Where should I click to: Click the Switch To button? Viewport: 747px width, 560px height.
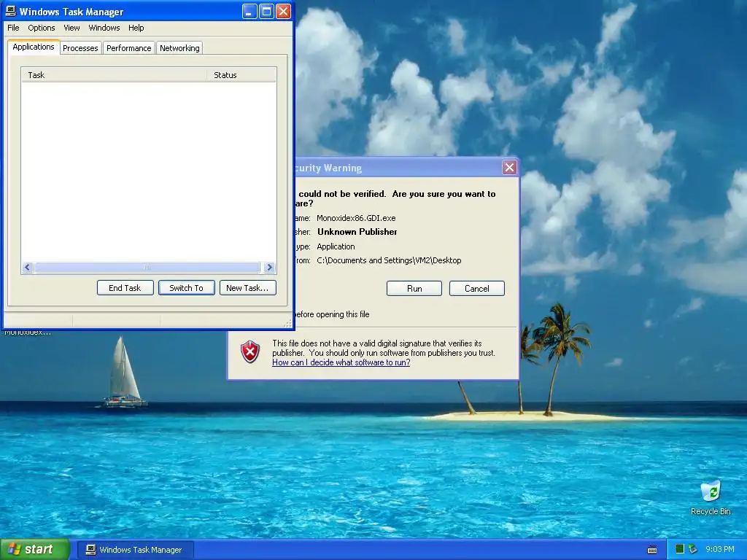[186, 287]
